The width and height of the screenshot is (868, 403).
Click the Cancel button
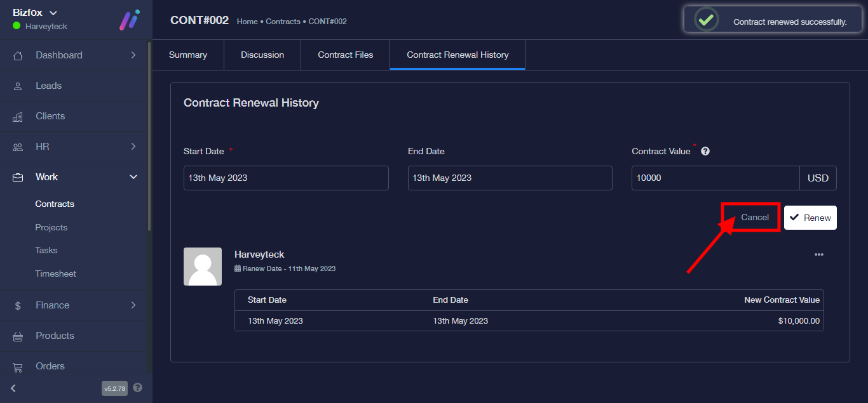point(755,218)
